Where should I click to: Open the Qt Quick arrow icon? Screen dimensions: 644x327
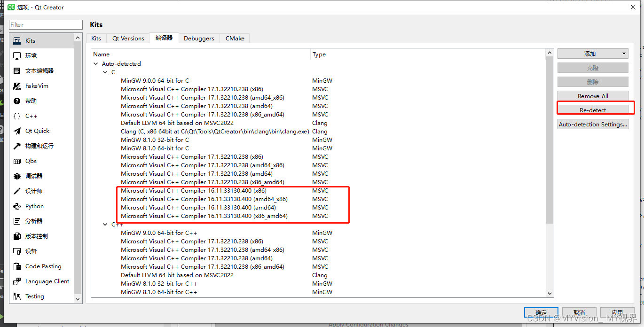[x=17, y=131]
